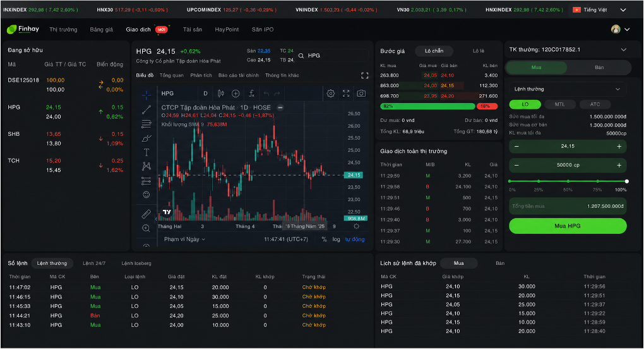
Task: Click the HPG symbol search field
Action: (x=333, y=56)
